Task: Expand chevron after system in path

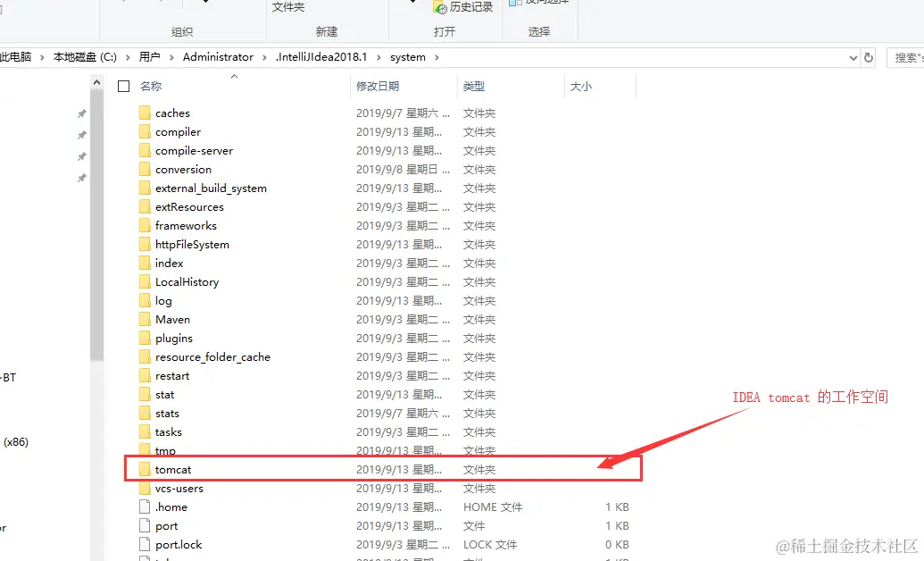Action: 437,57
